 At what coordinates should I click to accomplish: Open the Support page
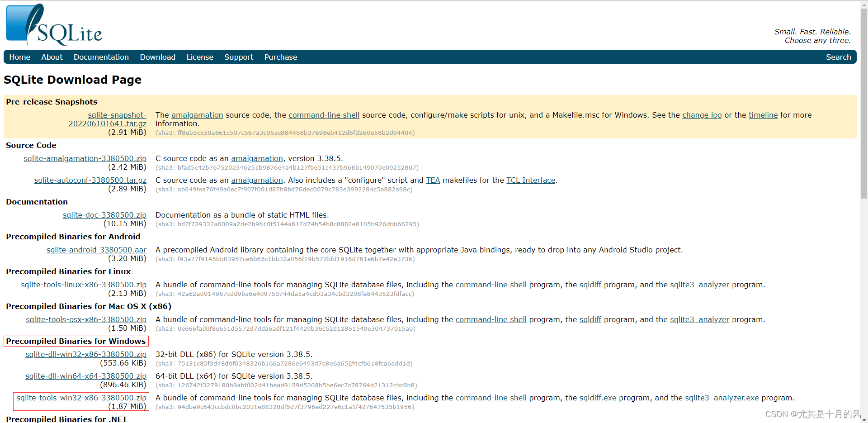(239, 57)
